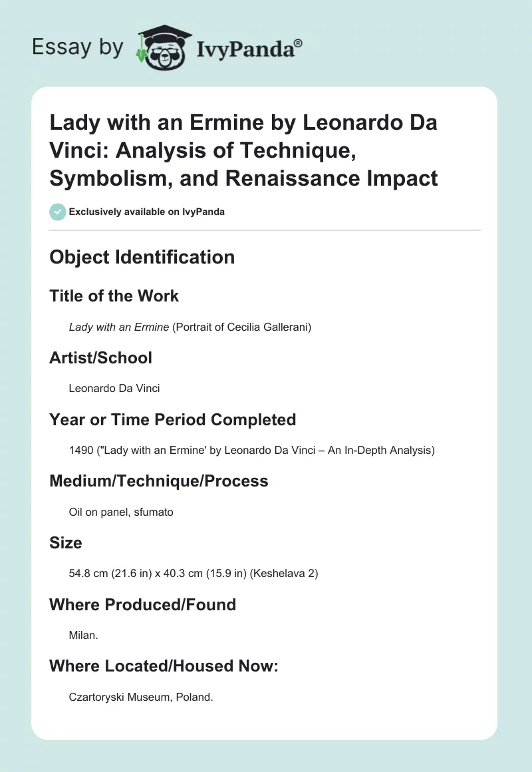Click the "Artist/School" heading
Image resolution: width=532 pixels, height=772 pixels.
100,357
